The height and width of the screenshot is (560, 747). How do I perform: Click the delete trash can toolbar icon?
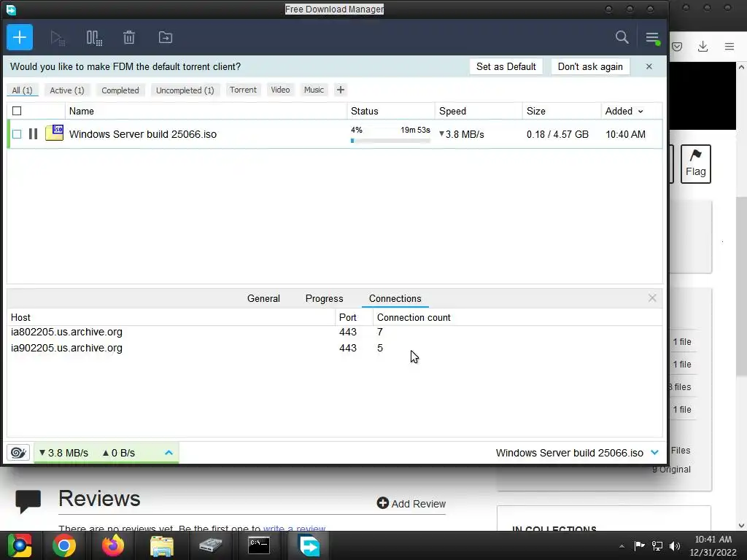pos(129,38)
